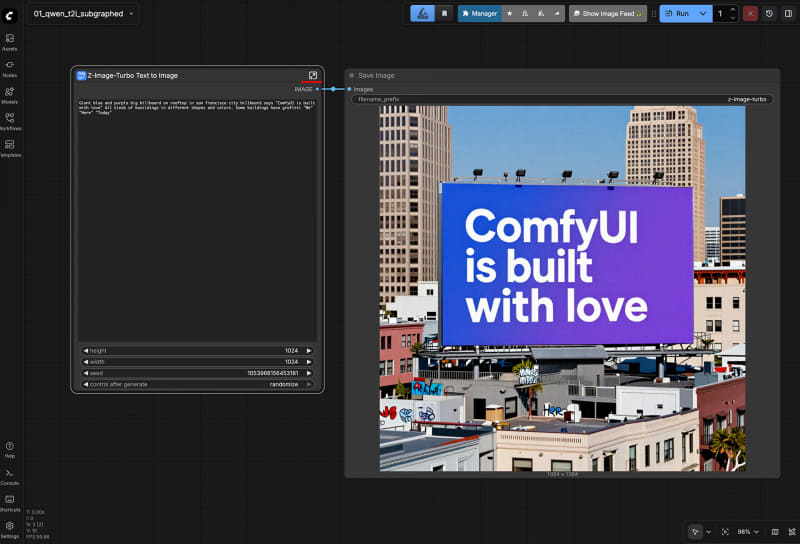This screenshot has width=800, height=544.
Task: Expand the Run button dropdown chevron
Action: click(703, 14)
